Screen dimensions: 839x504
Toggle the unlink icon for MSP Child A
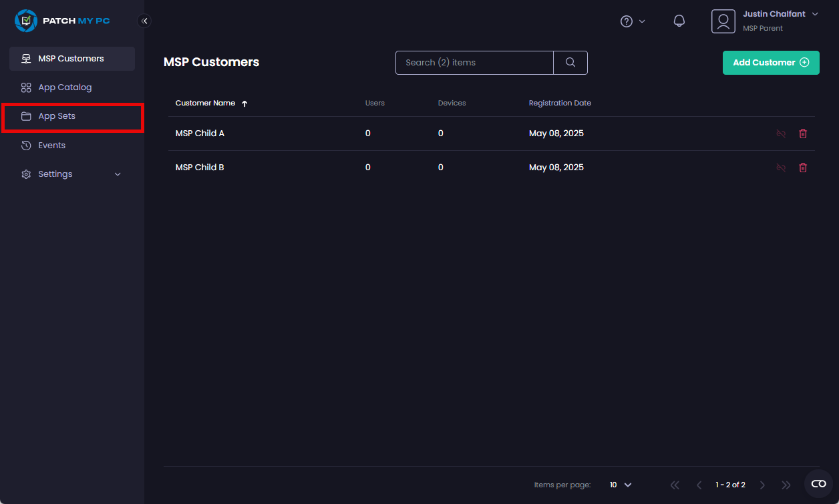781,134
